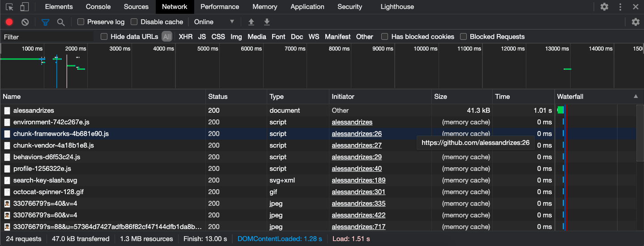Screen dimensions: 644x246
Task: Sort requests by Name column header
Action: (103, 97)
